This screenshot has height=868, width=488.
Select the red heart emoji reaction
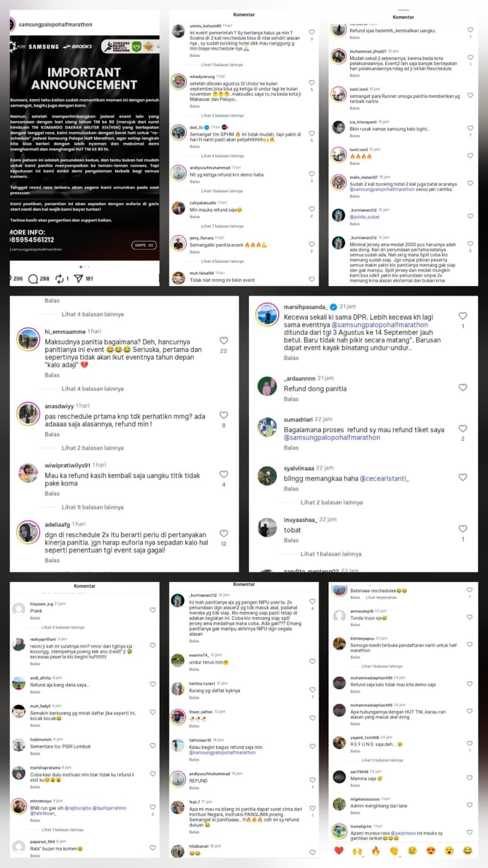point(339,851)
